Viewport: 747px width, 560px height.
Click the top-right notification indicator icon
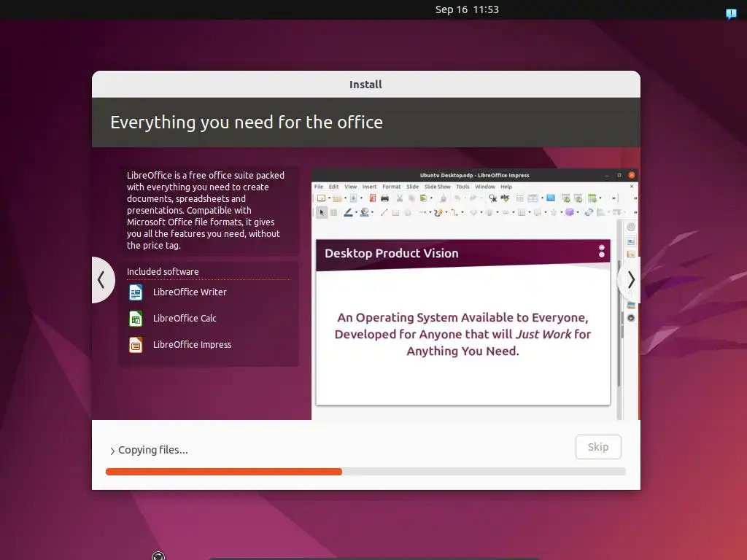tap(731, 13)
